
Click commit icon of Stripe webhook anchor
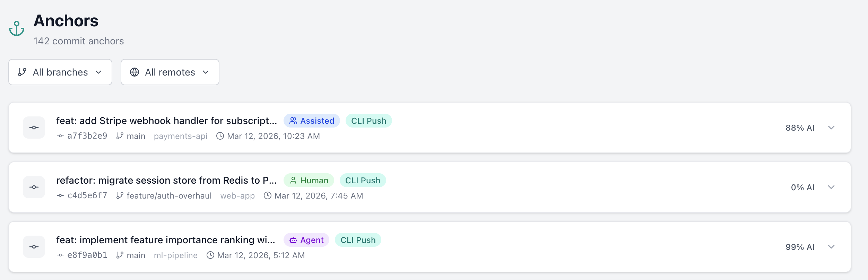coord(34,128)
